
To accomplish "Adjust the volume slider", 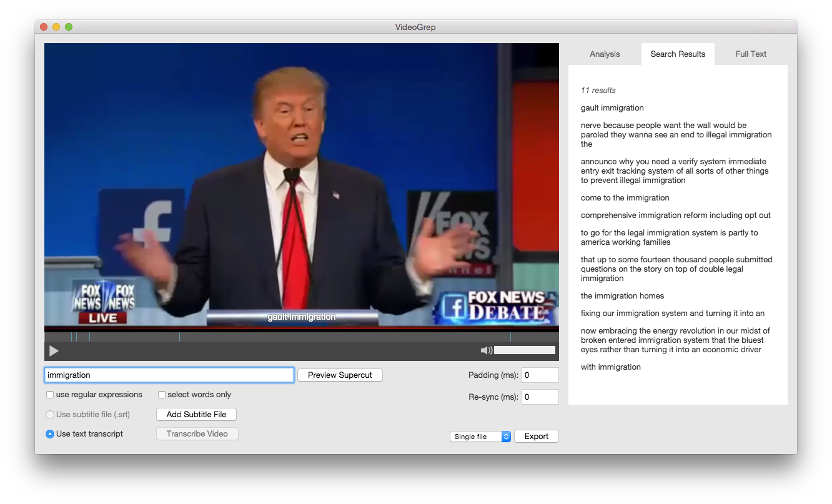I will click(525, 350).
